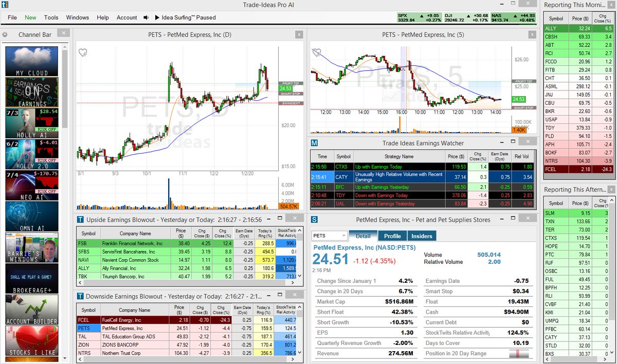Screen dimensions: 617x364
Task: Select the FSB row in Upside Earnings
Action: pos(187,244)
